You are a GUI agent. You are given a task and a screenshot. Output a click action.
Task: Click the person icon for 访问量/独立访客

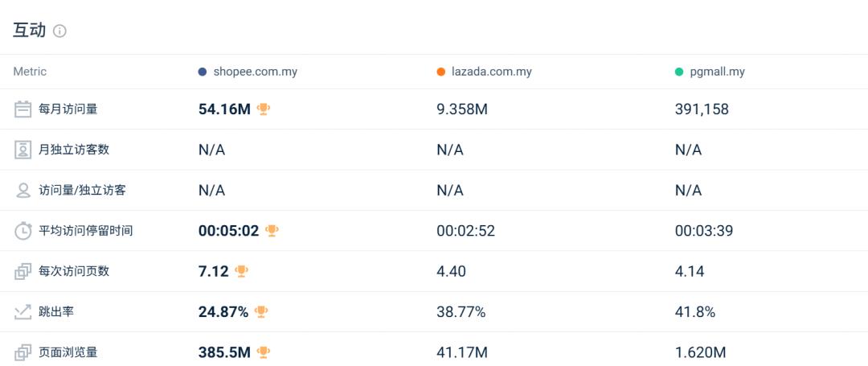pos(23,191)
